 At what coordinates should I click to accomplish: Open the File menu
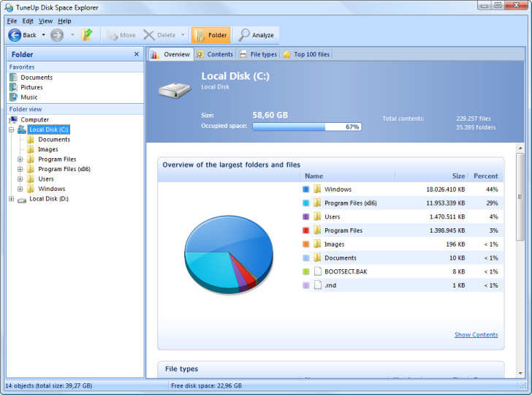click(x=12, y=21)
